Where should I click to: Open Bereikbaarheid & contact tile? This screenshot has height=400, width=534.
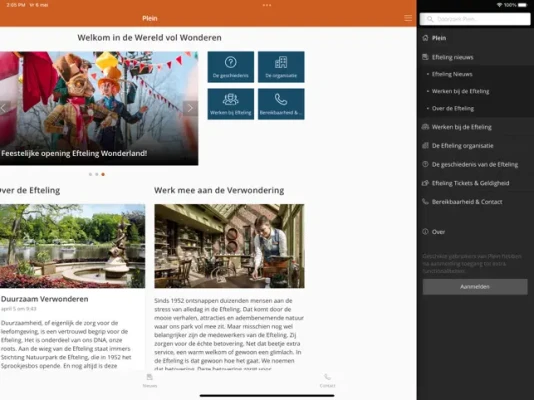pos(281,104)
